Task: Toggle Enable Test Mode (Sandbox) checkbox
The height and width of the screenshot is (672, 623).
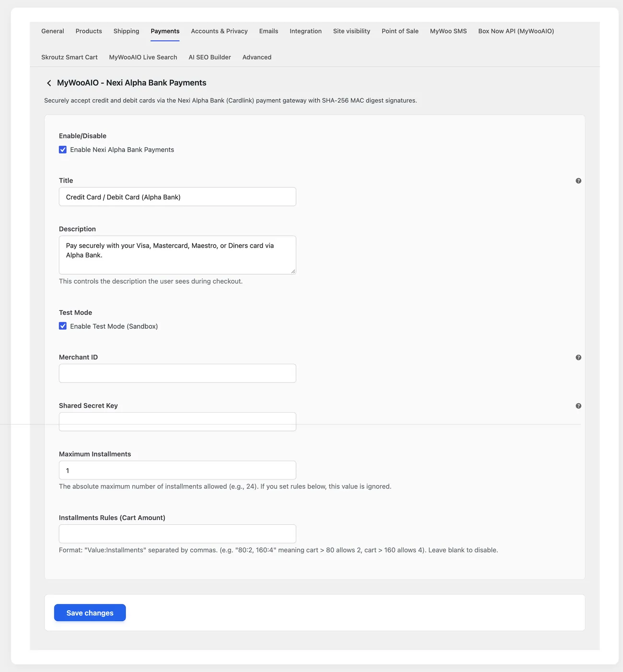Action: tap(63, 326)
